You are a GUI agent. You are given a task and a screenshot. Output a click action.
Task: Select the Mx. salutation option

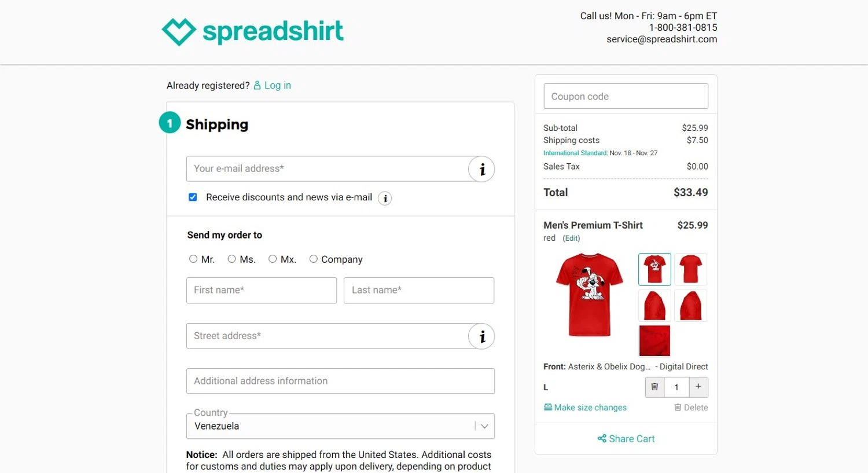(x=273, y=259)
